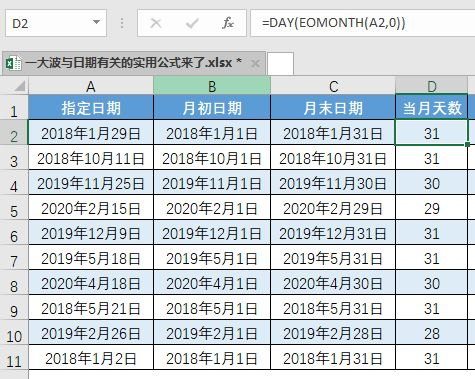
Task: Click cell 2018年5月31日
Action: pyautogui.click(x=333, y=308)
